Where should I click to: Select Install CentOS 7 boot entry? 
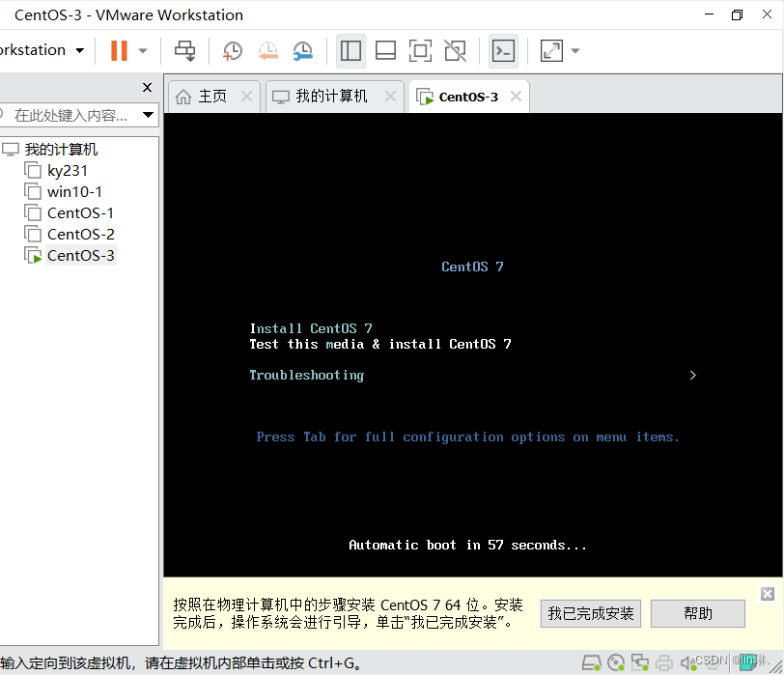tap(311, 328)
